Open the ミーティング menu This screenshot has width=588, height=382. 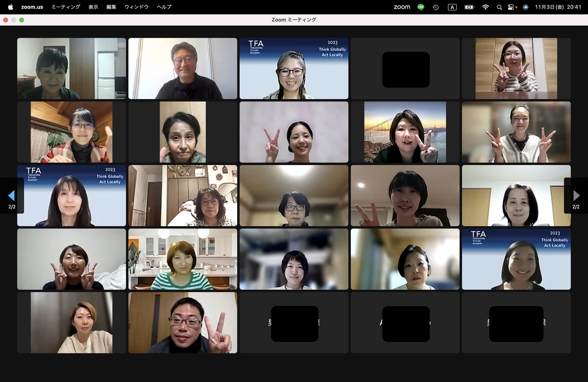[x=66, y=7]
